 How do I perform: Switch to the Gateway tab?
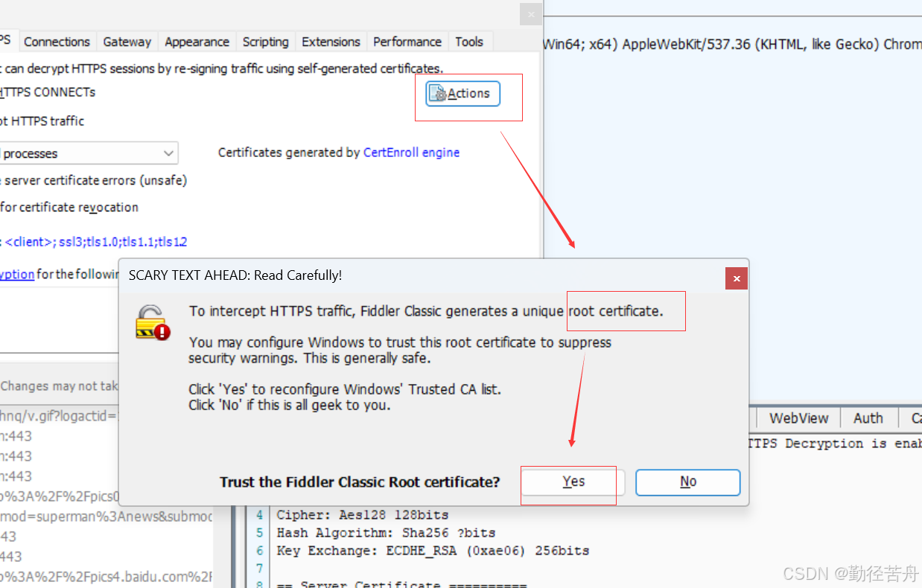[x=127, y=42]
